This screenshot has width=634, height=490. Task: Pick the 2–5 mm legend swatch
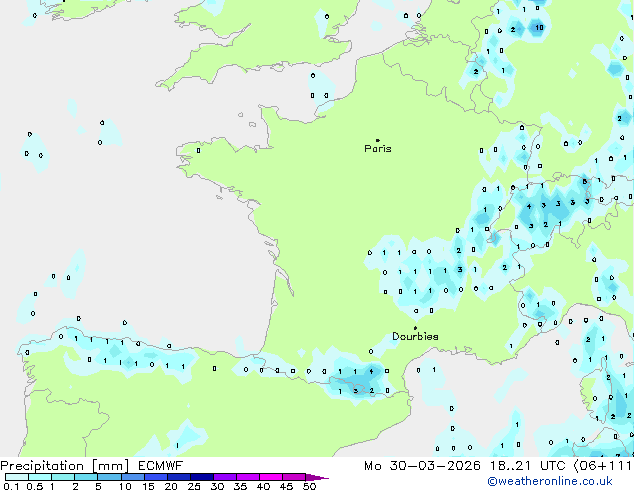tap(87, 477)
